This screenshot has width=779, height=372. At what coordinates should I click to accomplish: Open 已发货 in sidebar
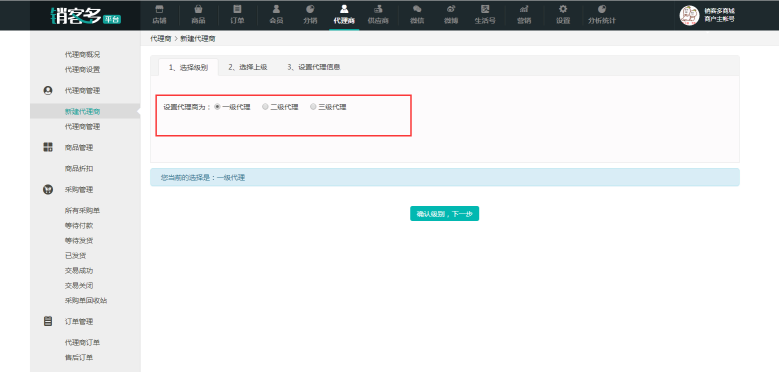(76, 255)
